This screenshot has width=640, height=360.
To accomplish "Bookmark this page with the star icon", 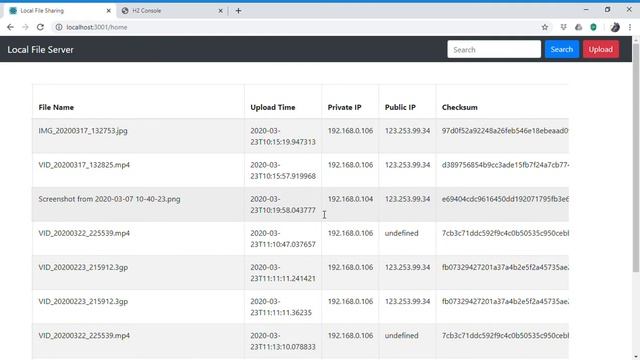I will click(x=544, y=27).
